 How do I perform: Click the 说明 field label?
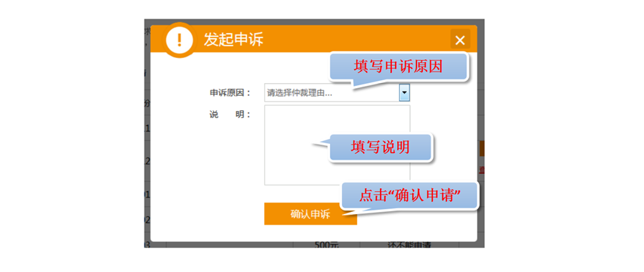(230, 115)
